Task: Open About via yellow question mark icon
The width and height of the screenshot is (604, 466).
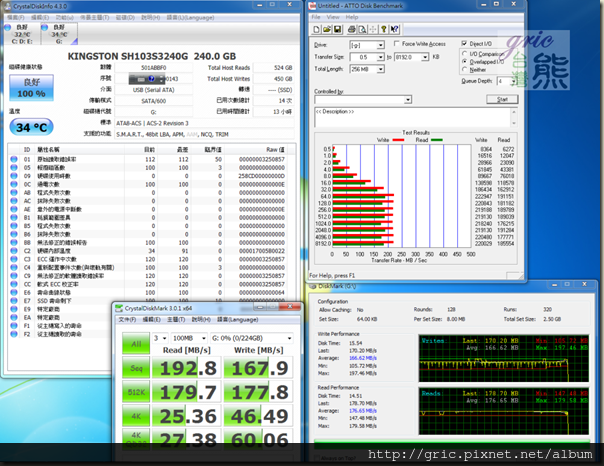Action: [384, 29]
